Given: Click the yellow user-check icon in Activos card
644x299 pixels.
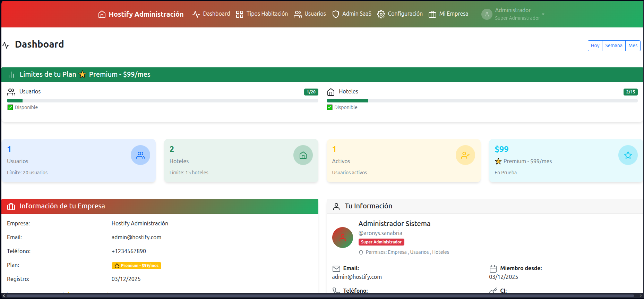Looking at the screenshot, I should [x=465, y=155].
